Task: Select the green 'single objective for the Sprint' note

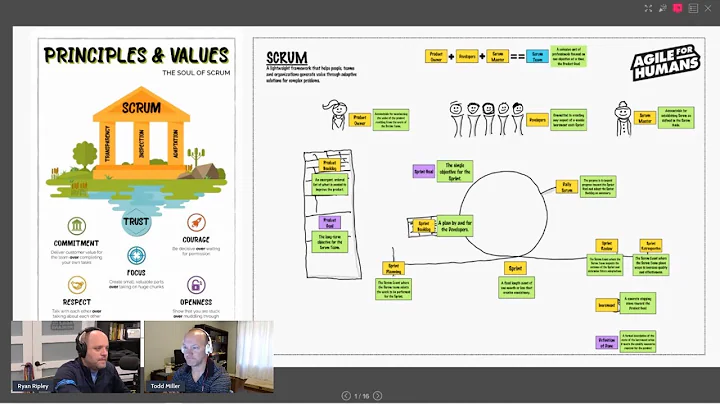Action: [x=455, y=171]
